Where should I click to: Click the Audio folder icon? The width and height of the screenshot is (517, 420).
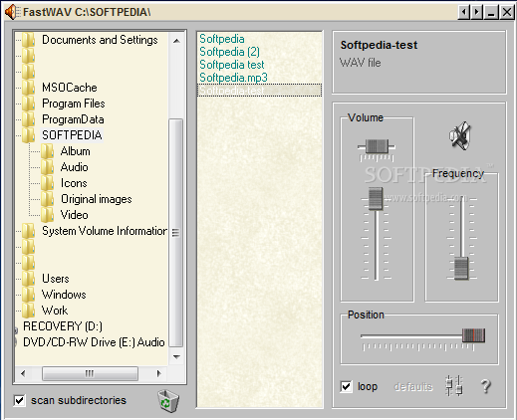click(x=48, y=167)
